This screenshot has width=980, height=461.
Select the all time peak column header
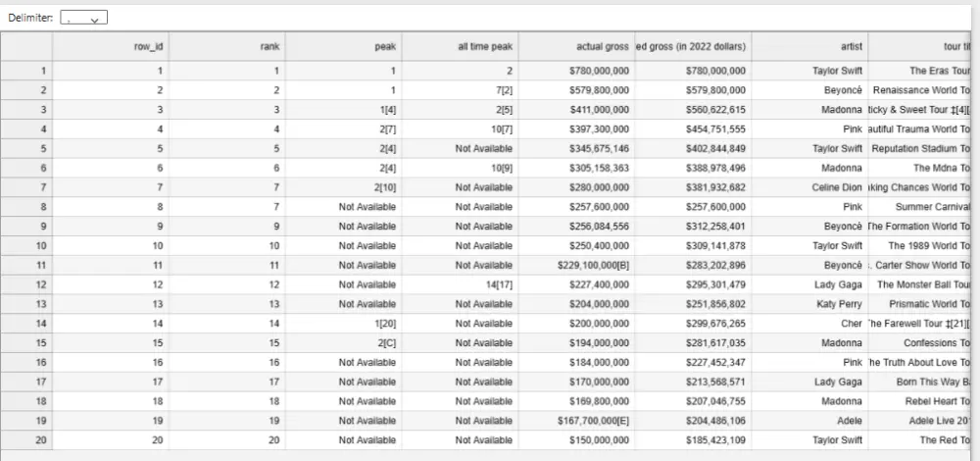tap(460, 46)
